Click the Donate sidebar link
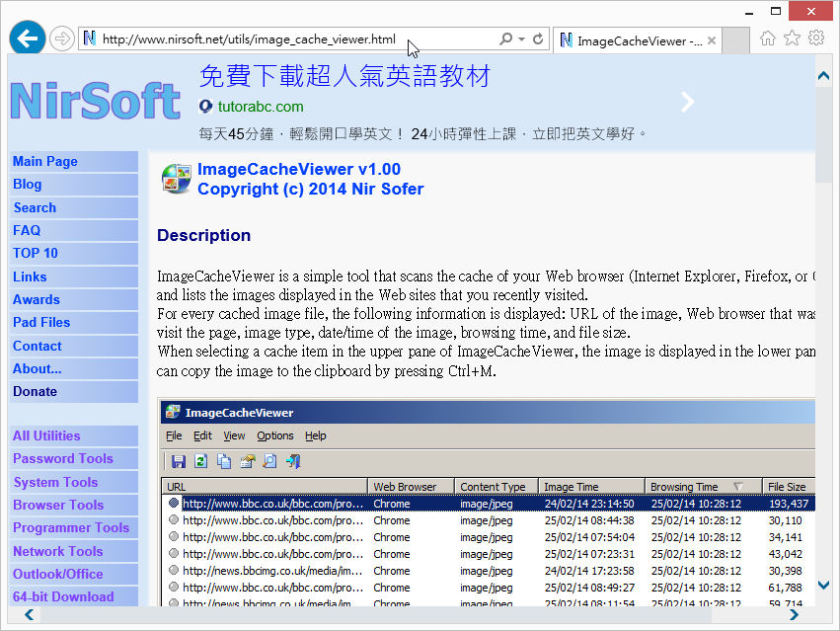Viewport: 840px width, 631px height. pos(74,391)
